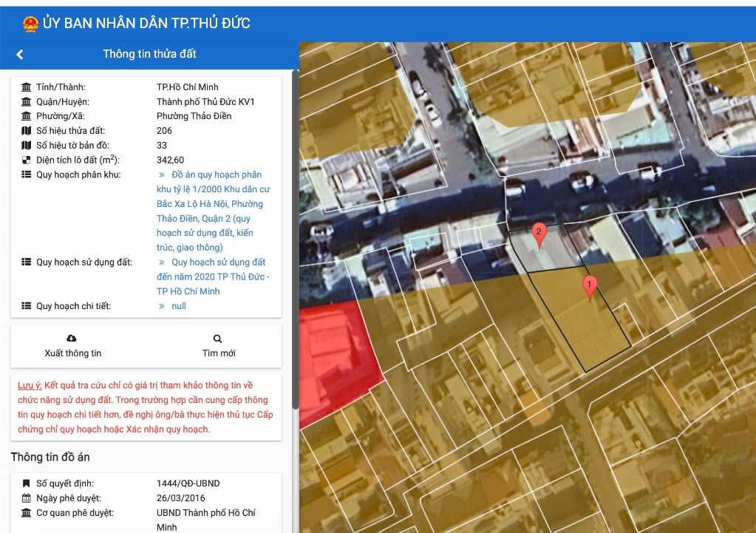Click the calendar icon beside Ngày phê duyệt
The height and width of the screenshot is (533, 756).
[x=27, y=498]
